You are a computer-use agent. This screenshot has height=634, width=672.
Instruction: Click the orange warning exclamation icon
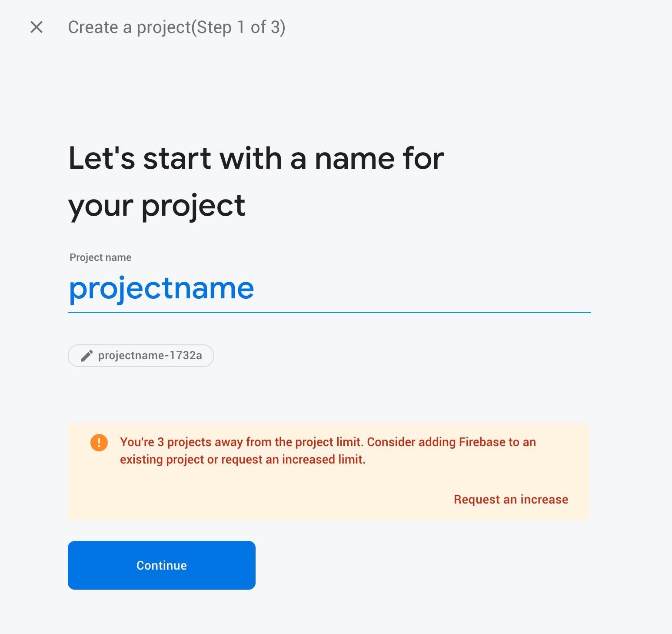[x=99, y=443]
